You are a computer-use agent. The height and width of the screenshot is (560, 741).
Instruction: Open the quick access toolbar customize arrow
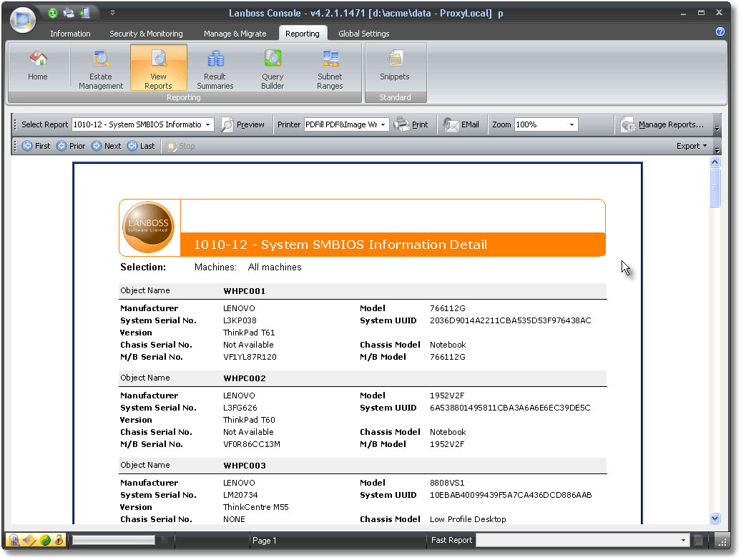click(112, 14)
